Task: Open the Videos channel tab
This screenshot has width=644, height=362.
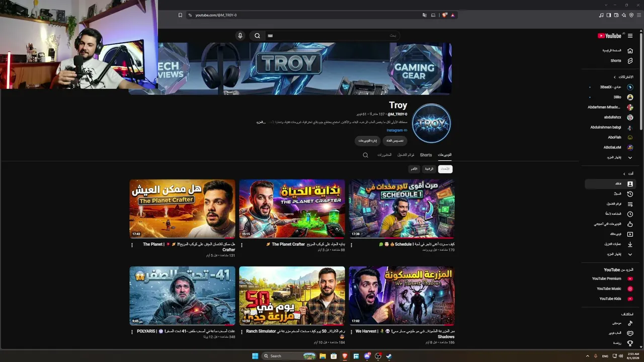Action: [x=445, y=155]
